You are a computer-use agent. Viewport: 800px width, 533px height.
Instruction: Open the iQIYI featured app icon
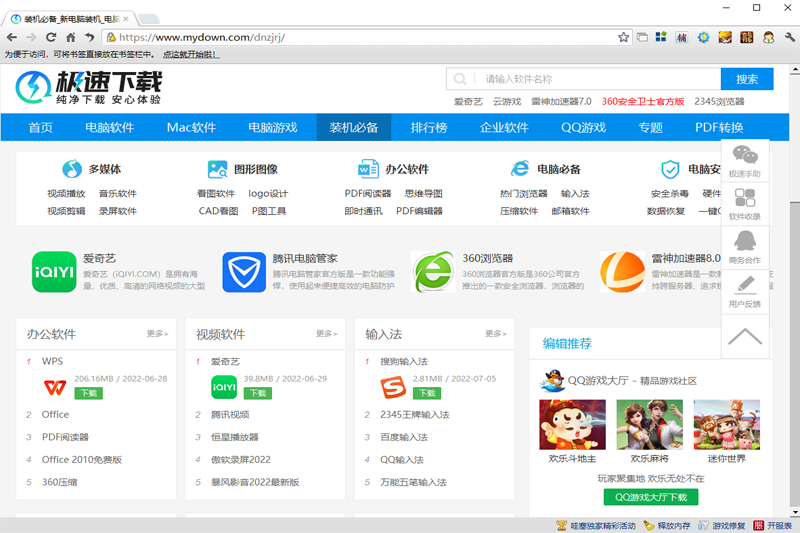54,272
